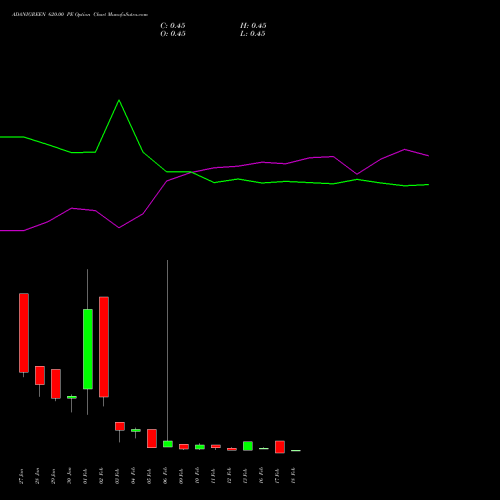Select the small green candle for 30 Jan
The image size is (500, 500).
(x=72, y=397)
